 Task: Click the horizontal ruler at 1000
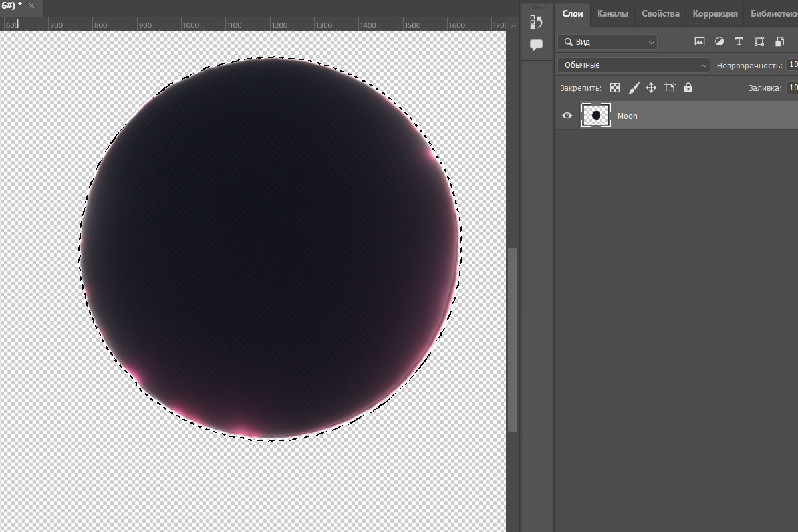click(x=190, y=25)
